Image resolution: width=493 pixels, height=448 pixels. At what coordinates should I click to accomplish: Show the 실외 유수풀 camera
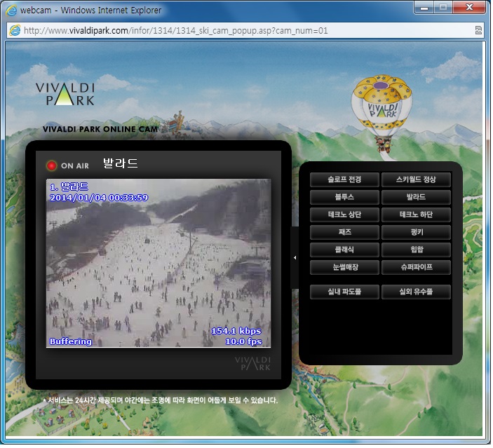pyautogui.click(x=417, y=292)
